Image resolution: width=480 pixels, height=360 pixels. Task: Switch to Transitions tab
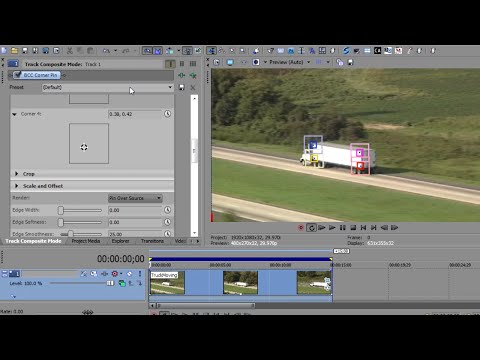[152, 241]
